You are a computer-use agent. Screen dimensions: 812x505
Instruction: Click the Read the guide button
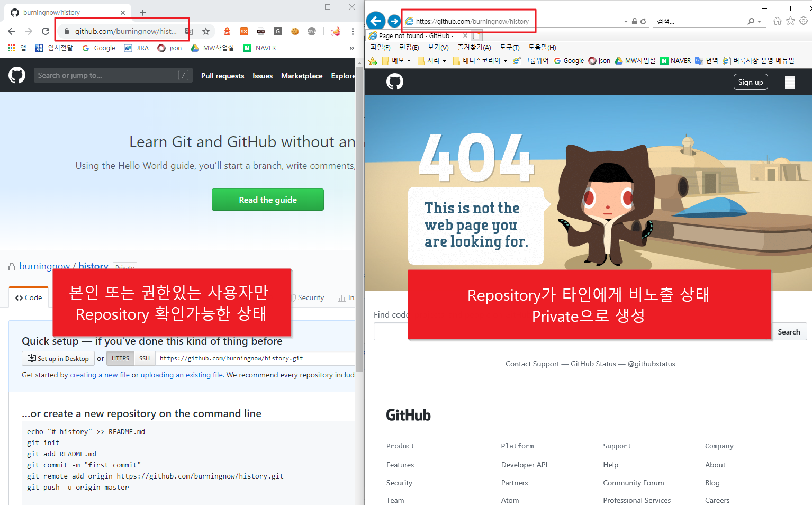pyautogui.click(x=268, y=200)
